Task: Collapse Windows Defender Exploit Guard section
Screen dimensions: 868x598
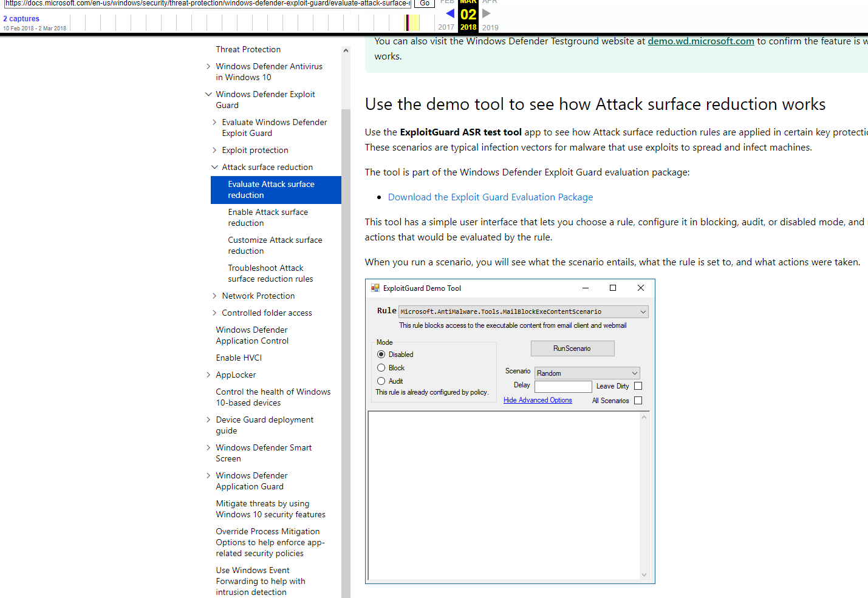Action: coord(208,94)
